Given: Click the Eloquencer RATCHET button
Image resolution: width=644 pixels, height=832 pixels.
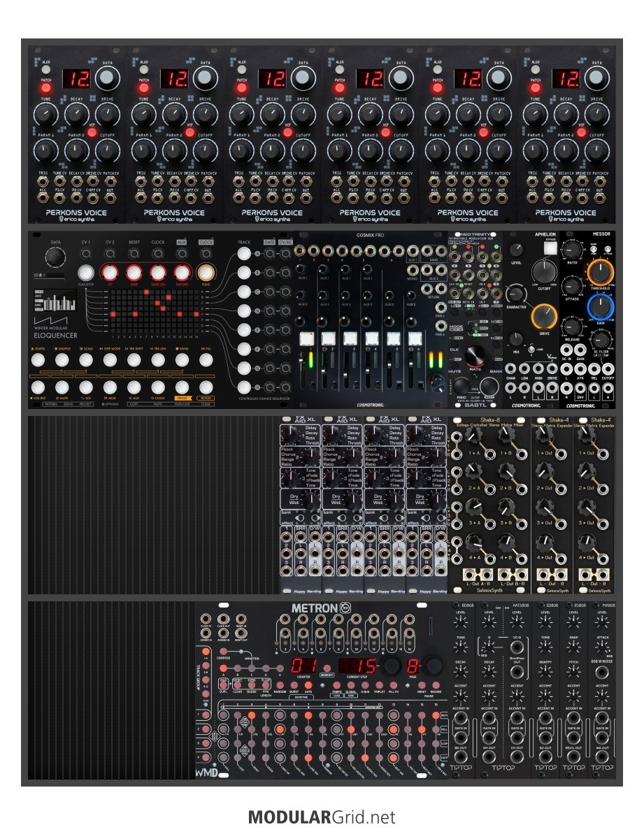Looking at the screenshot, I should tap(182, 273).
